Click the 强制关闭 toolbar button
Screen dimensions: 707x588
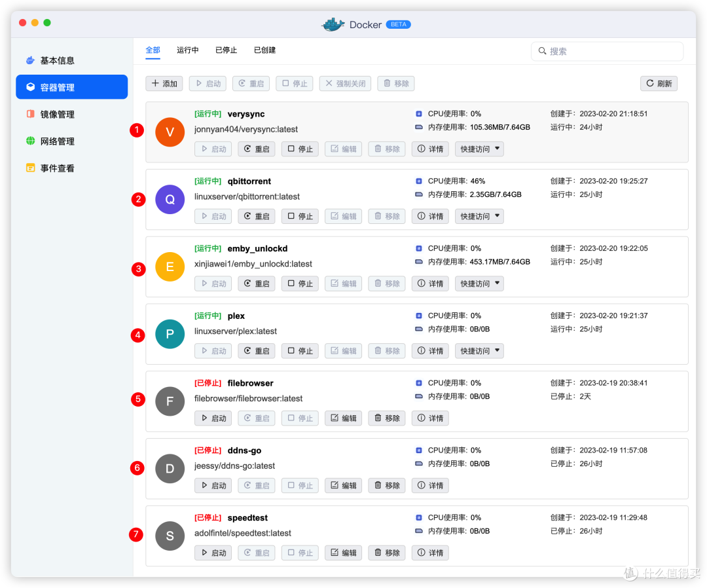click(346, 83)
